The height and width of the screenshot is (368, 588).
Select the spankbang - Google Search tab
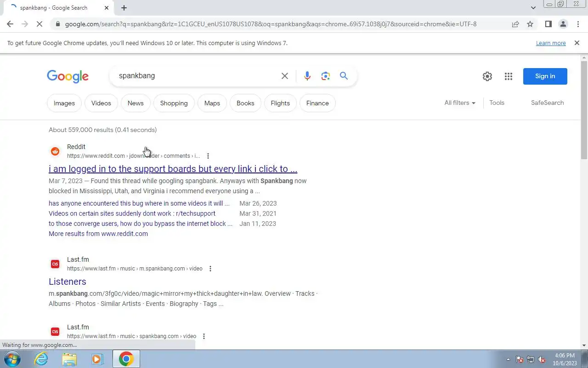click(58, 8)
